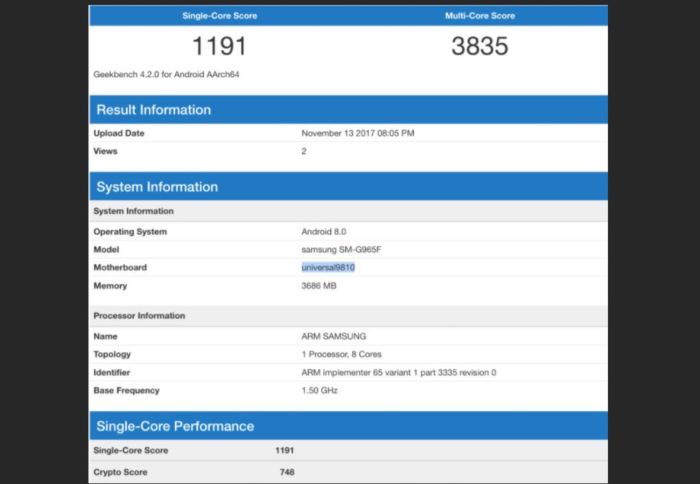The image size is (700, 484).
Task: Click the Model label
Action: pos(106,250)
